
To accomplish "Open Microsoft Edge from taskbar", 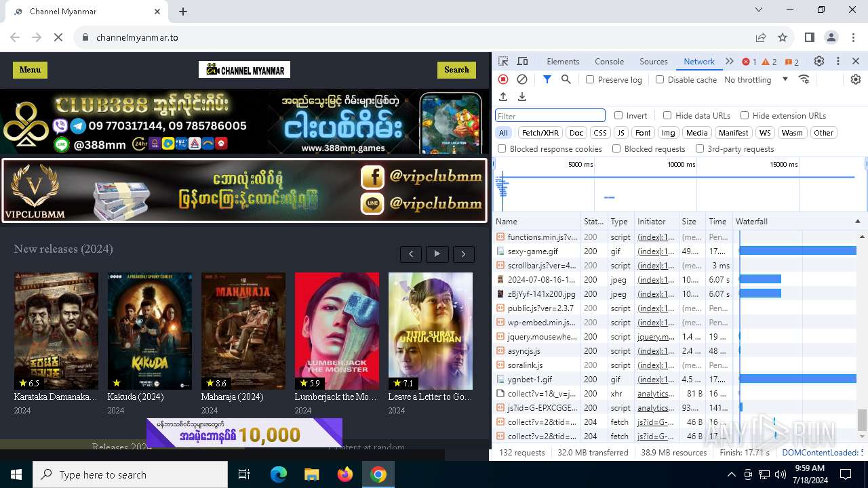I will click(x=279, y=474).
